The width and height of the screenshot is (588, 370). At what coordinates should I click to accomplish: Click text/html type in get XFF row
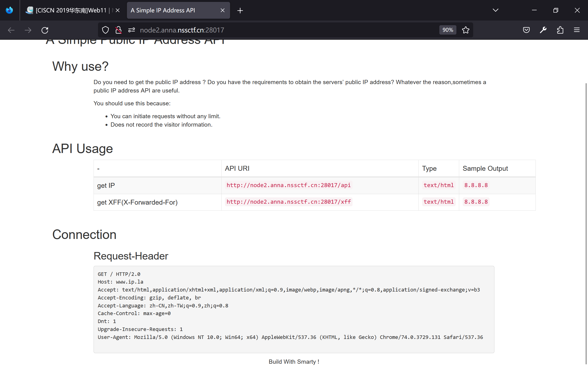[x=439, y=202]
